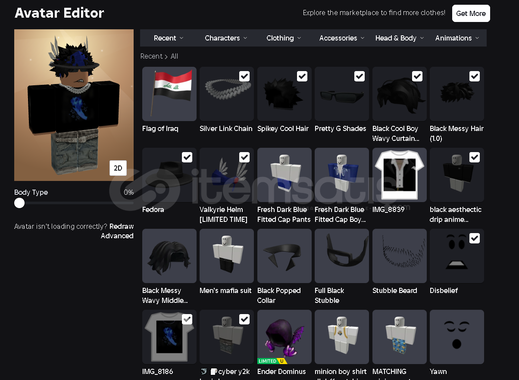Select the Flag of Iraq item
Viewport: 519px width, 380px height.
(x=169, y=94)
